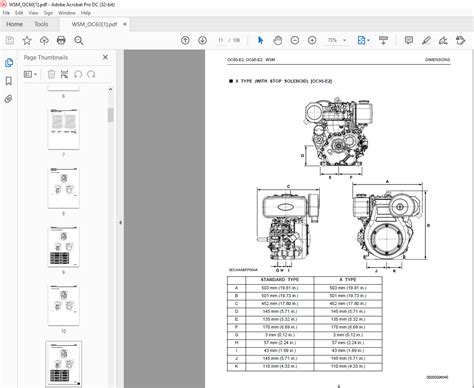
Task: Zoom out with the minus icon
Action: (x=295, y=41)
